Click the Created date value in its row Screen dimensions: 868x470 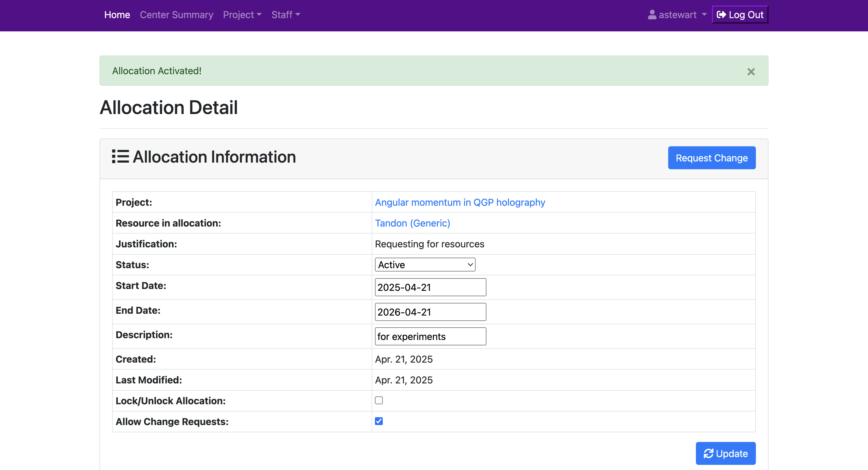pyautogui.click(x=404, y=359)
